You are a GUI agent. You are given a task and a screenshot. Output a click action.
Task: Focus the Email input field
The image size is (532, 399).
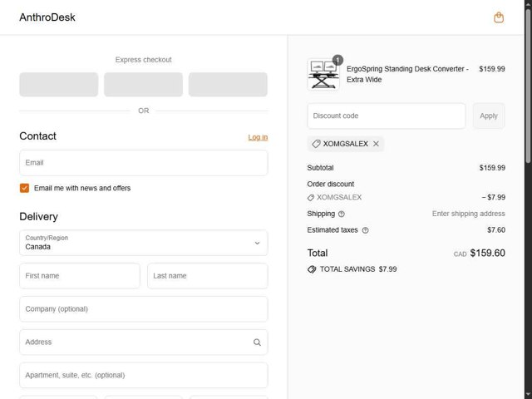coord(144,163)
